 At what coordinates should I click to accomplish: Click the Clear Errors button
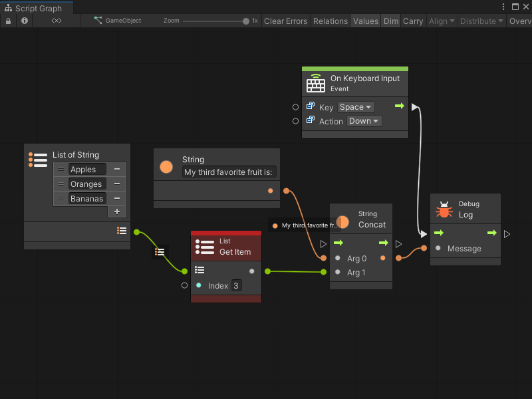tap(285, 21)
